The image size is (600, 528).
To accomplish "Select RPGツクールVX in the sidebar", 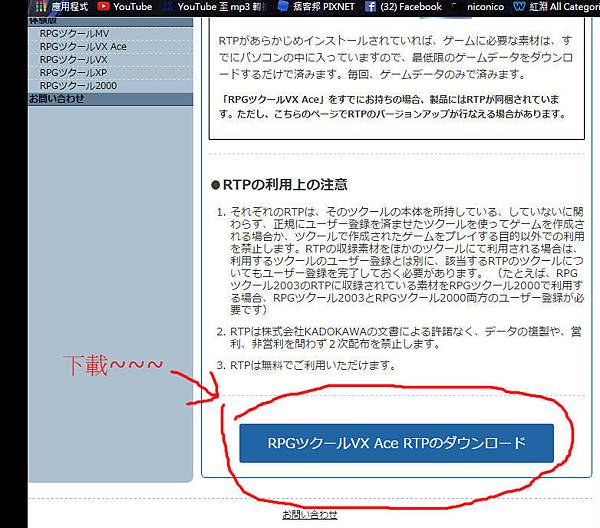I will pos(73,60).
